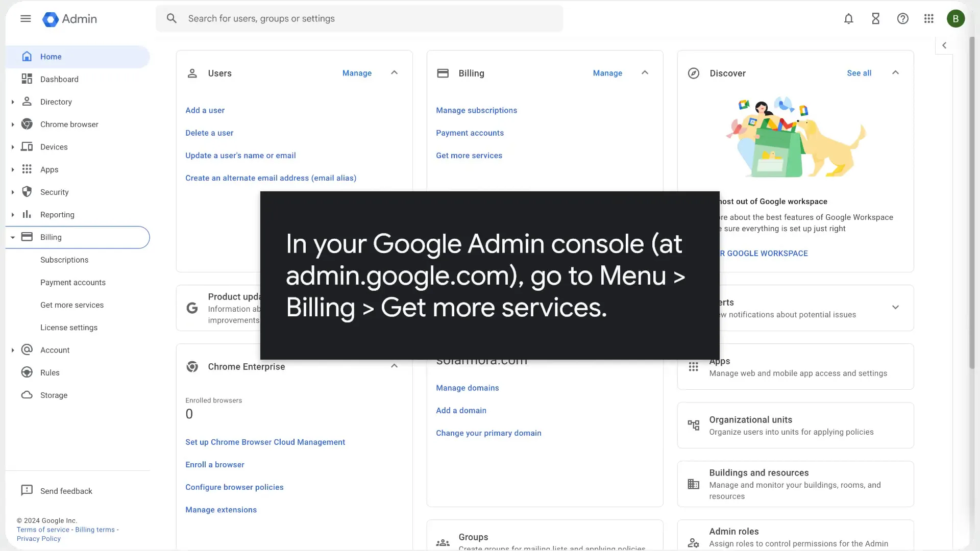Collapse the Chrome Enterprise card chevron
This screenshot has height=551, width=980.
(394, 366)
